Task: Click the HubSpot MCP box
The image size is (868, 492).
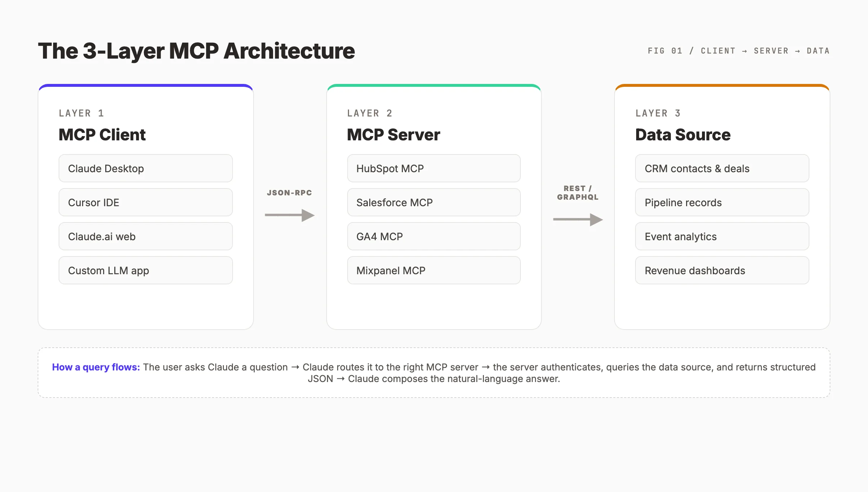Action: pyautogui.click(x=434, y=168)
